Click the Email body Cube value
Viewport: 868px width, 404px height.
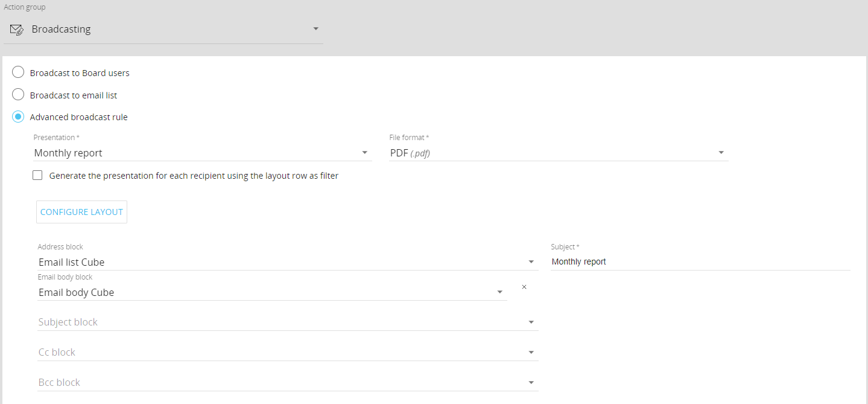[77, 292]
